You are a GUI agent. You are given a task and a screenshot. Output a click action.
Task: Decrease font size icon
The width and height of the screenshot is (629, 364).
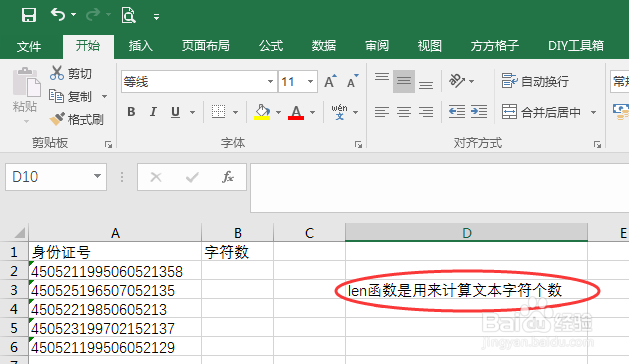click(x=353, y=81)
